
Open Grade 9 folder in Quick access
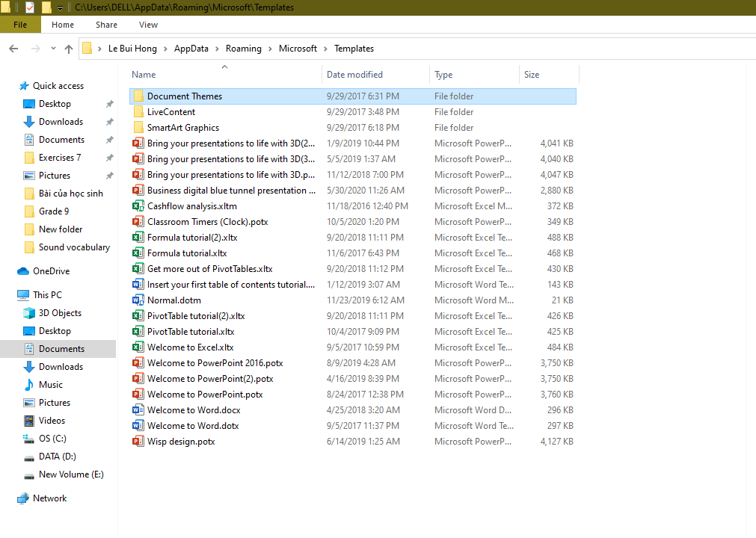pos(54,211)
